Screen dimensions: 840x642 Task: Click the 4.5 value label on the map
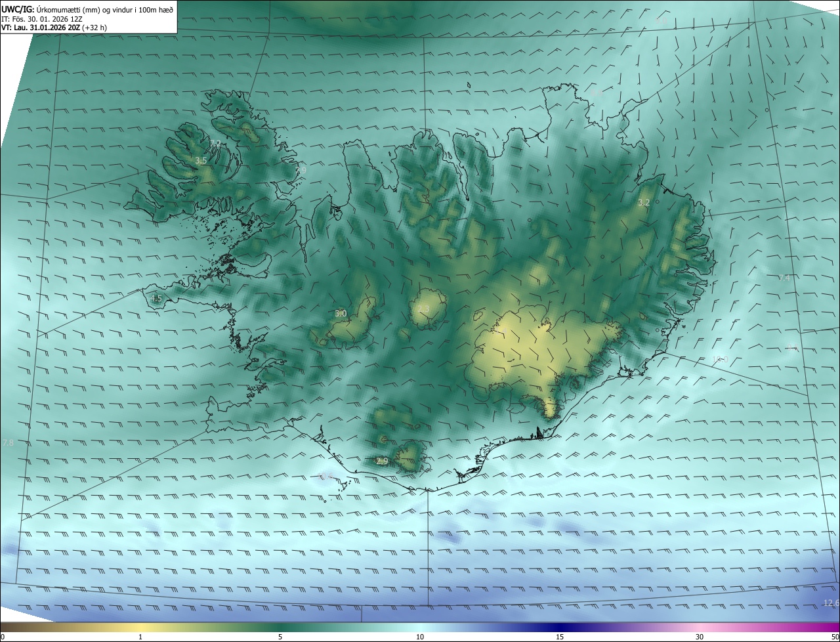(x=156, y=299)
